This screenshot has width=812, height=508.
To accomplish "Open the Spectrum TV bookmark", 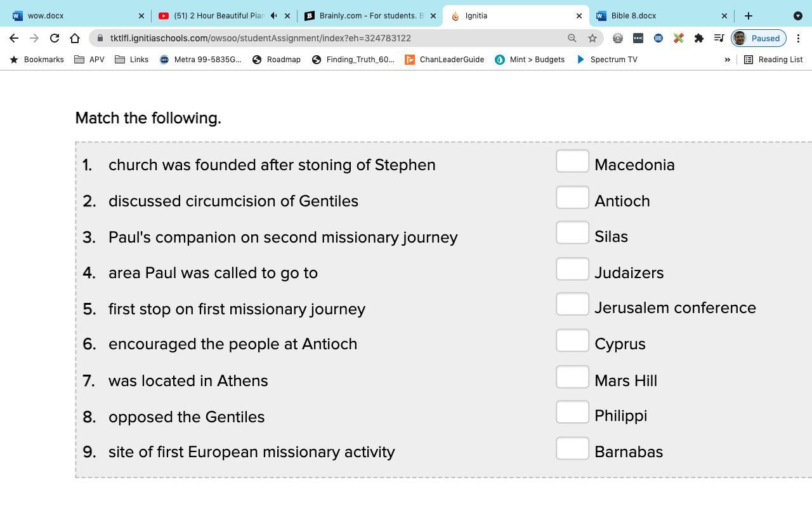I will coord(606,60).
